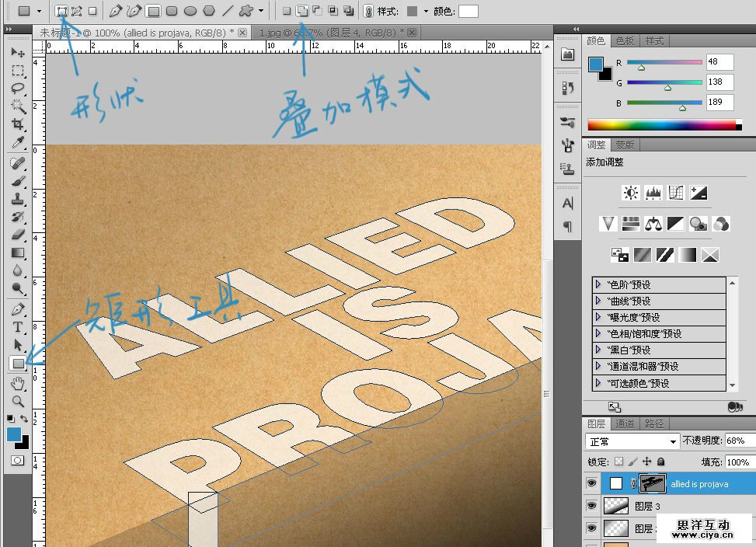Select the Type tool in the toolbox
Image resolution: width=756 pixels, height=547 pixels.
[17, 327]
